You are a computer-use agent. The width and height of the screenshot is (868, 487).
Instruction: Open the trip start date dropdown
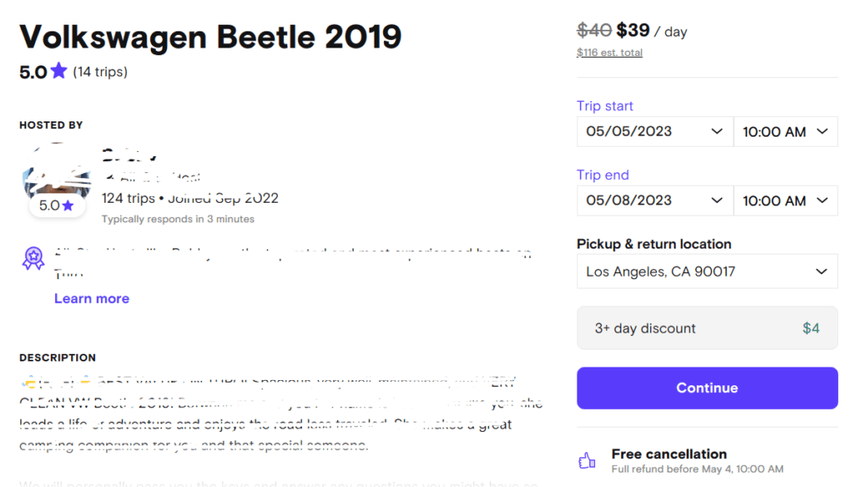pos(654,132)
